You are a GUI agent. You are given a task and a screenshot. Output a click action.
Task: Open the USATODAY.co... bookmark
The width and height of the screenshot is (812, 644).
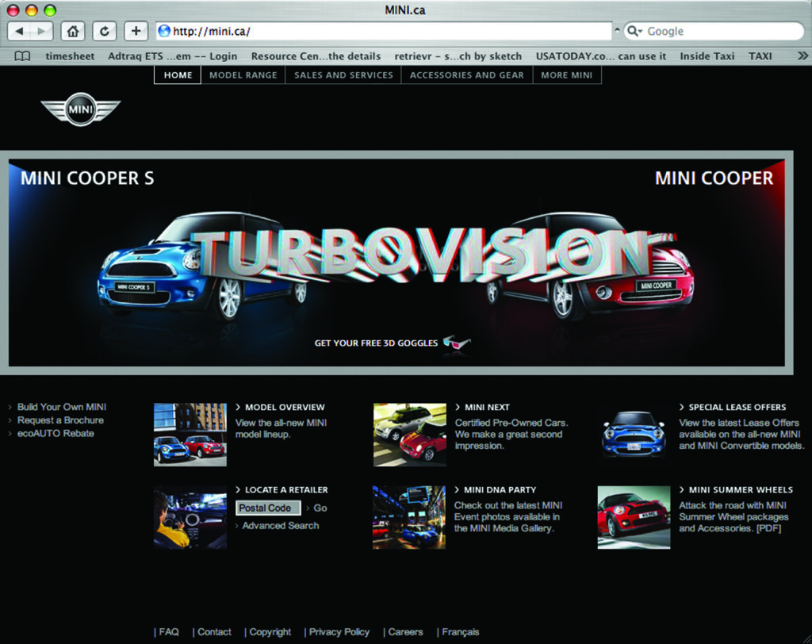pyautogui.click(x=601, y=56)
